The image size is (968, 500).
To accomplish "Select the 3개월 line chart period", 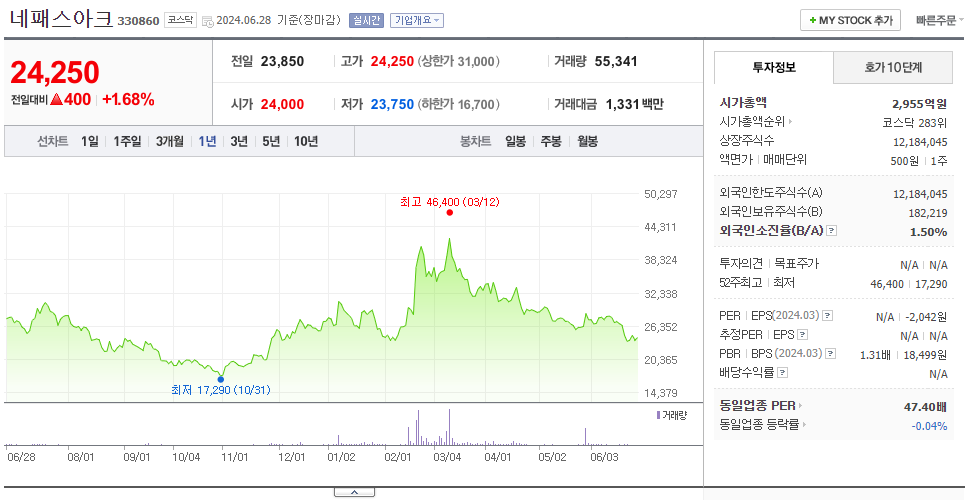I will click(170, 141).
